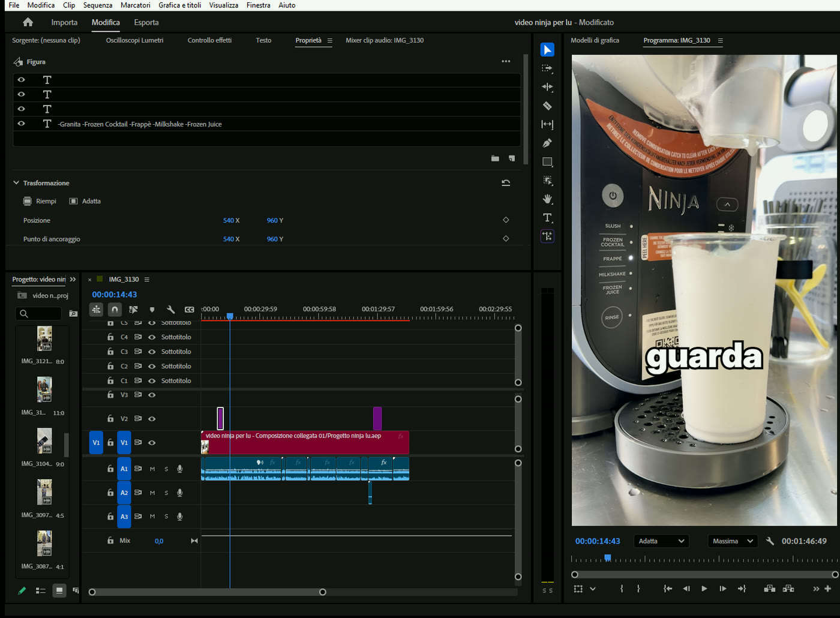Expand program monitor button overflow
The image size is (840, 618).
(816, 589)
